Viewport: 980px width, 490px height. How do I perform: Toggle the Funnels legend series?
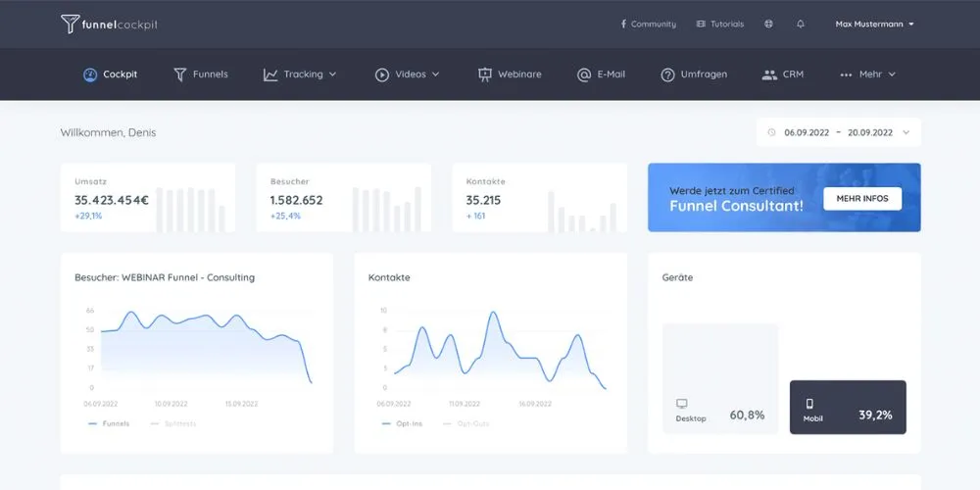click(108, 423)
